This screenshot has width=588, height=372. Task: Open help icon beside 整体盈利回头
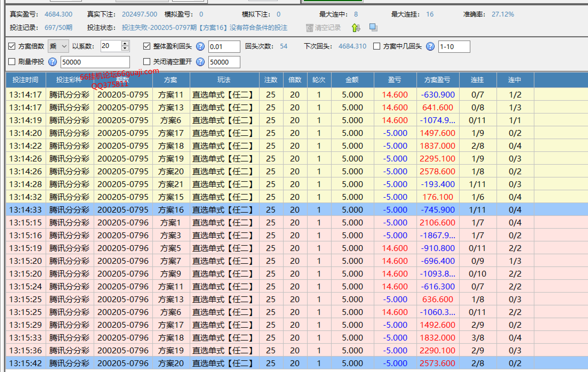[200, 46]
